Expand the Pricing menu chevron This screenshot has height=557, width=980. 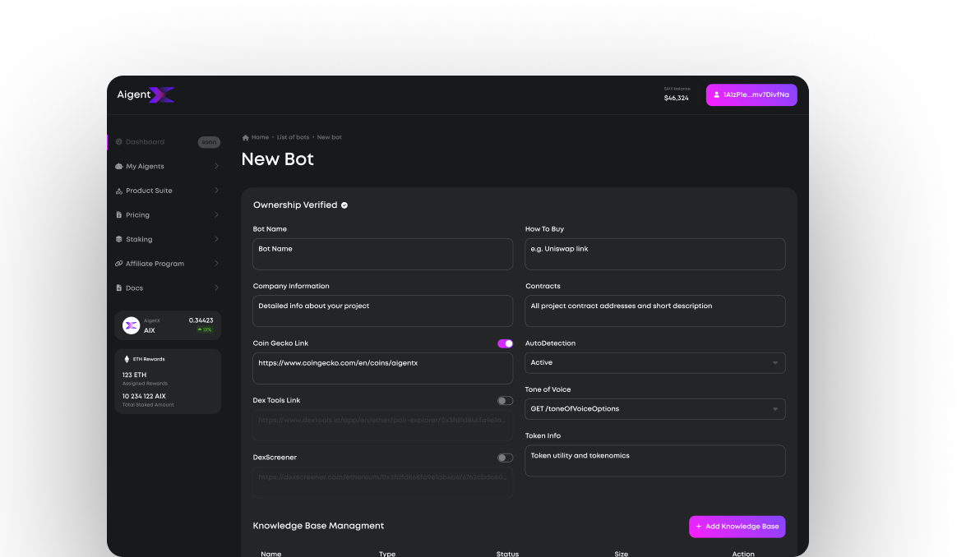click(x=216, y=215)
